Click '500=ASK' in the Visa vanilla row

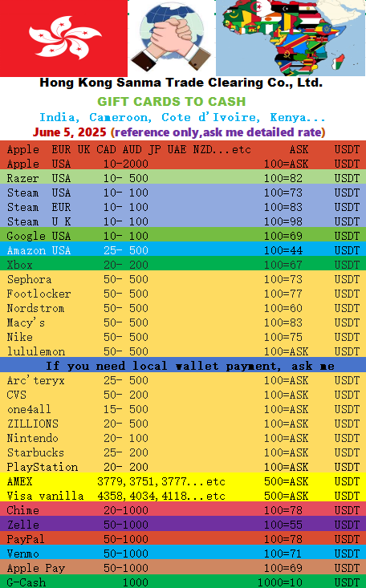(x=286, y=496)
